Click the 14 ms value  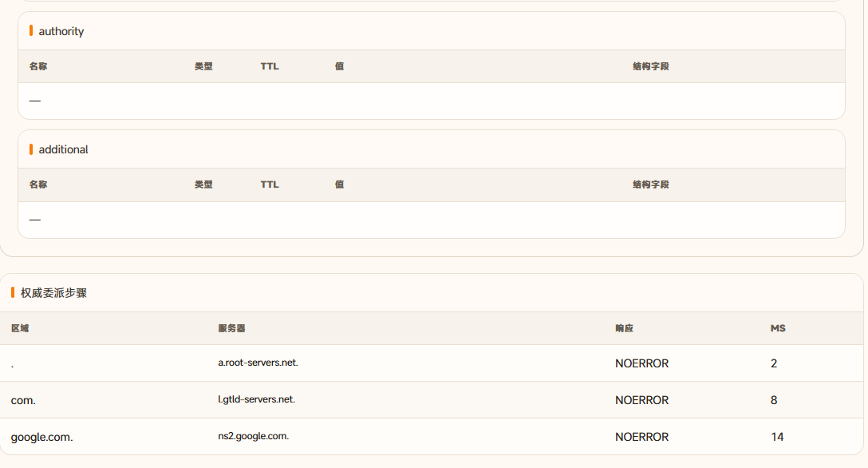tap(777, 437)
